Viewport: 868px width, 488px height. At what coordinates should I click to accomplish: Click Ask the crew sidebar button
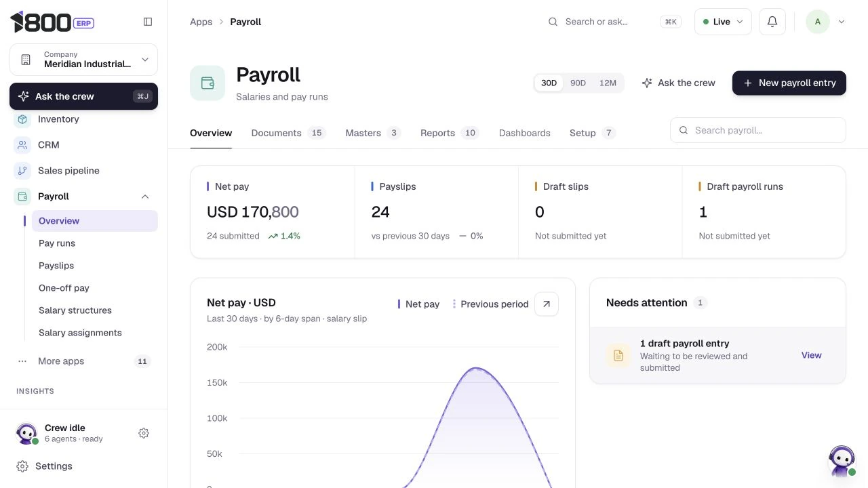coord(83,96)
